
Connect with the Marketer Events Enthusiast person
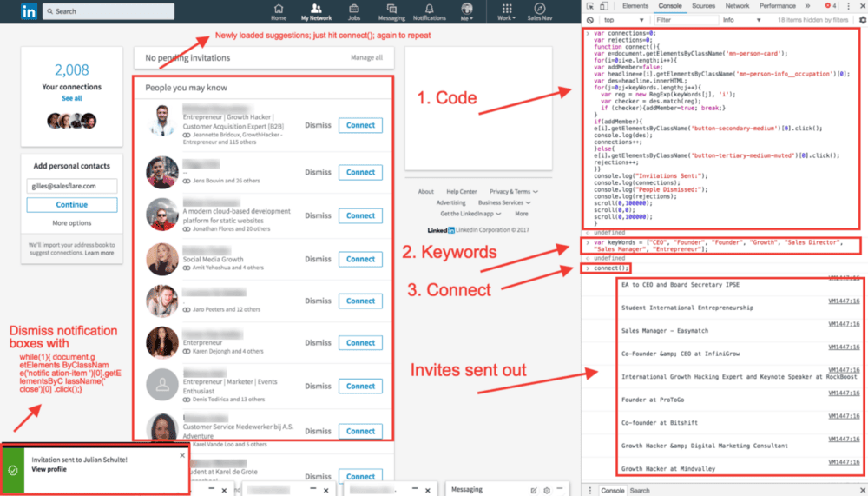tap(360, 387)
